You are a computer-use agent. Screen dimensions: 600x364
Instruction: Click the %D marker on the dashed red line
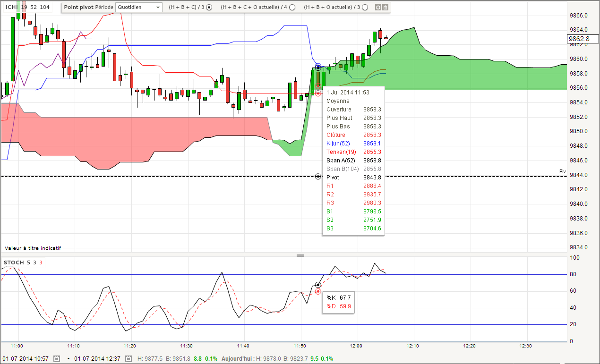(318, 291)
